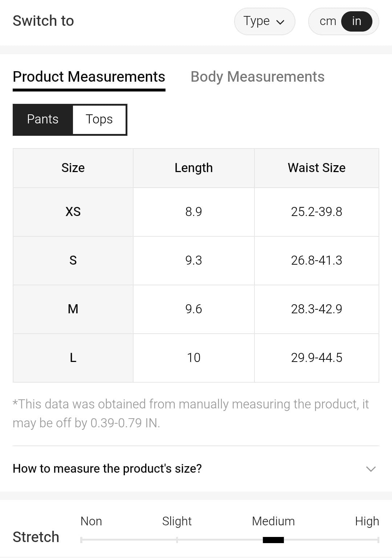Select the Pants segment
This screenshot has height=558, width=392.
click(43, 119)
